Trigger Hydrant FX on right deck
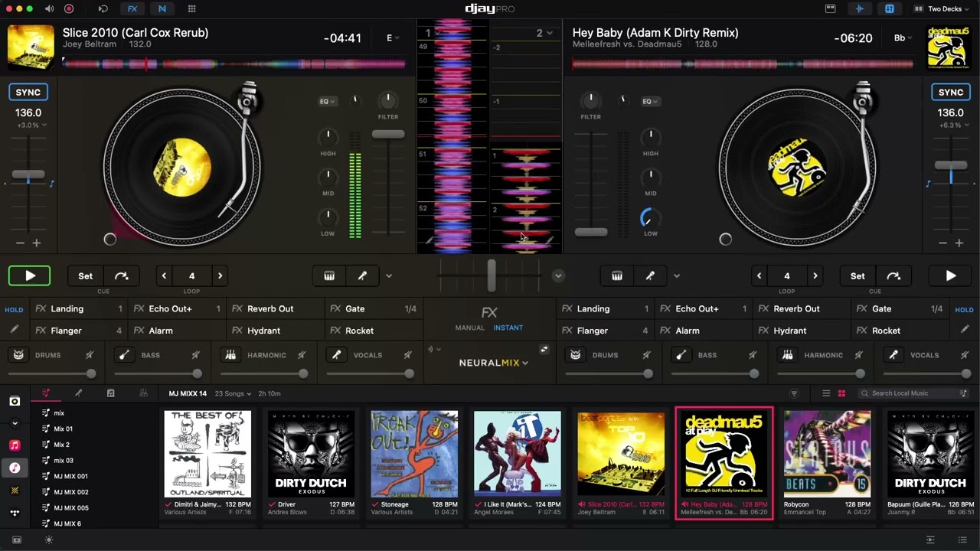Viewport: 980px width, 551px height. (801, 331)
